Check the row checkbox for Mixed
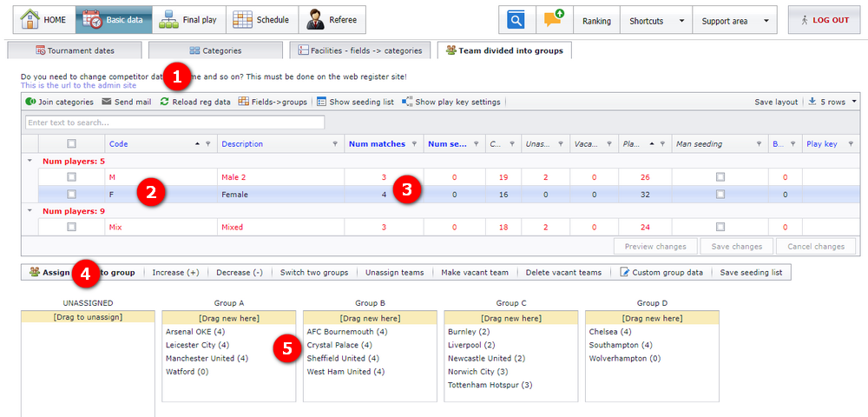868x417 pixels. coord(71,227)
